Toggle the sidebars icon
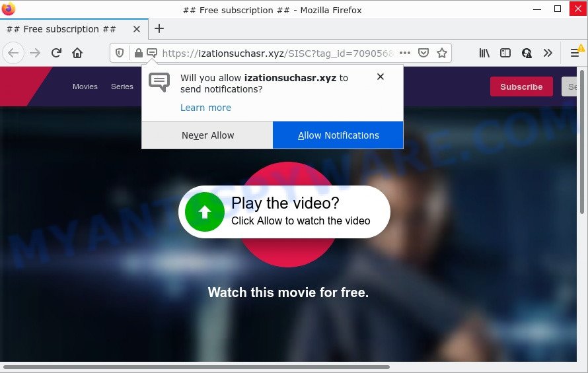588x373 pixels. point(505,53)
